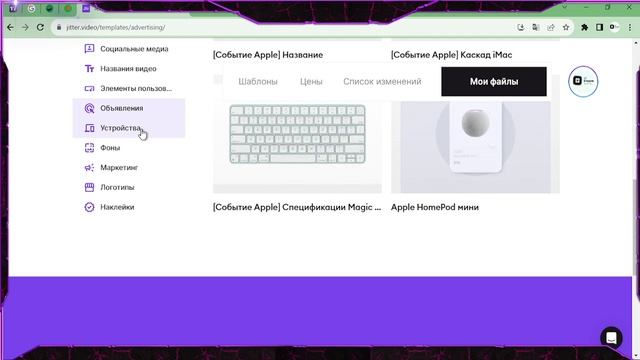Viewport: 640px width, 360px height.
Task: Click the Маркетинг megaphone icon
Action: pos(89,168)
